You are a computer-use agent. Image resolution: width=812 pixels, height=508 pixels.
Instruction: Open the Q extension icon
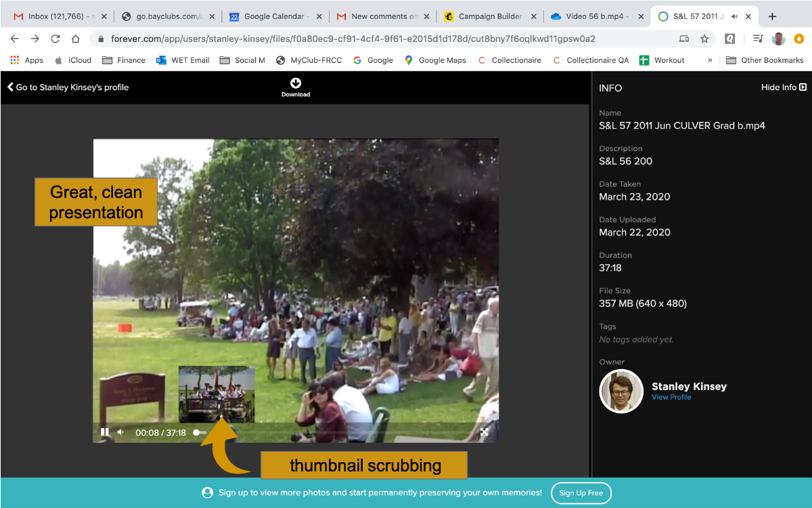coord(729,39)
